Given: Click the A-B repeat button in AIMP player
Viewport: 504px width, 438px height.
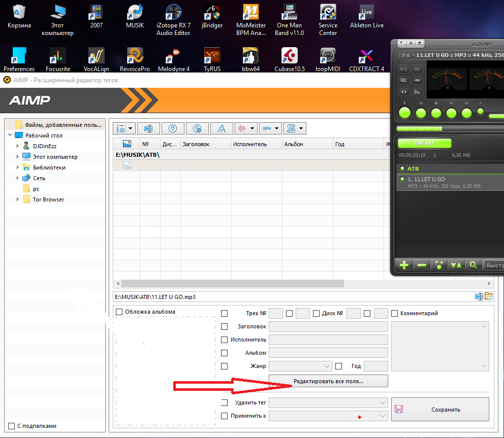Looking at the screenshot, I should (x=404, y=69).
